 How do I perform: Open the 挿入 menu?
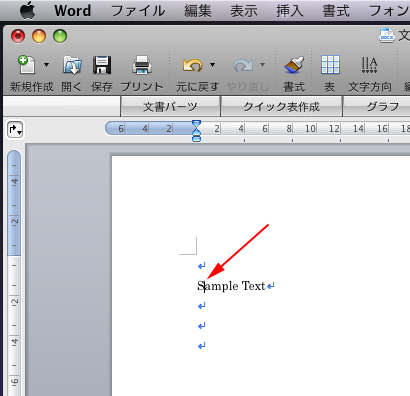(290, 11)
